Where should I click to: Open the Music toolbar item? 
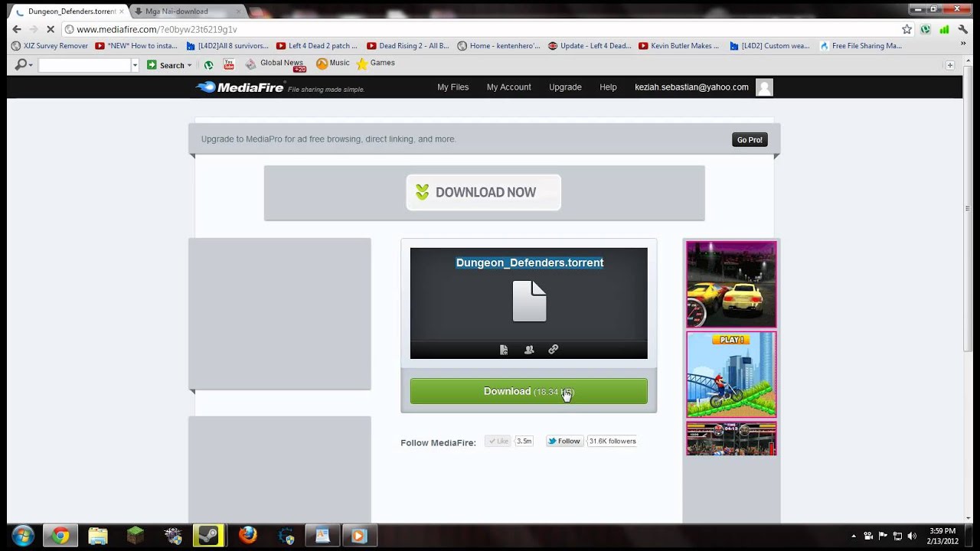(332, 64)
